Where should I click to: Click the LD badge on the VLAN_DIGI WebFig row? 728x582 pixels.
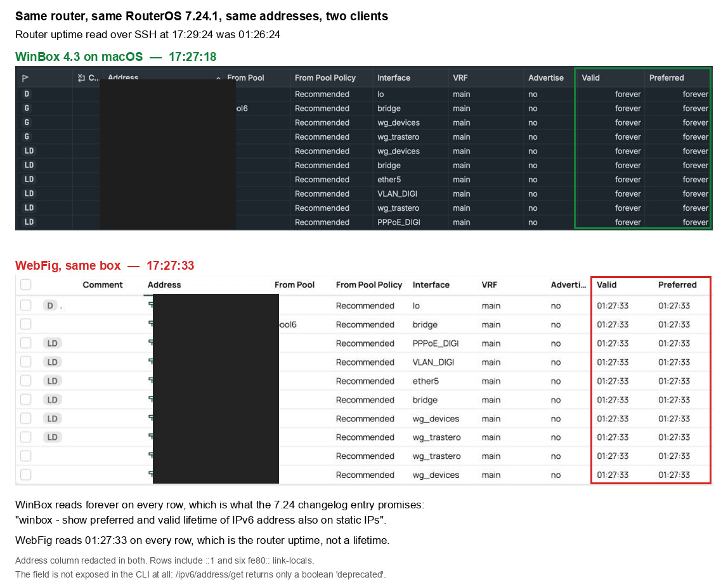pyautogui.click(x=53, y=362)
